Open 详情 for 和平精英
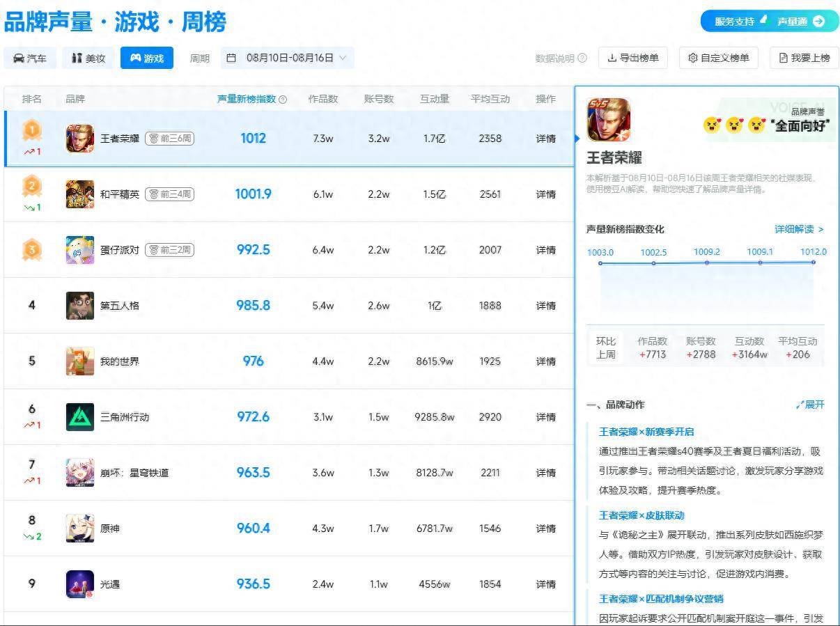 point(545,194)
